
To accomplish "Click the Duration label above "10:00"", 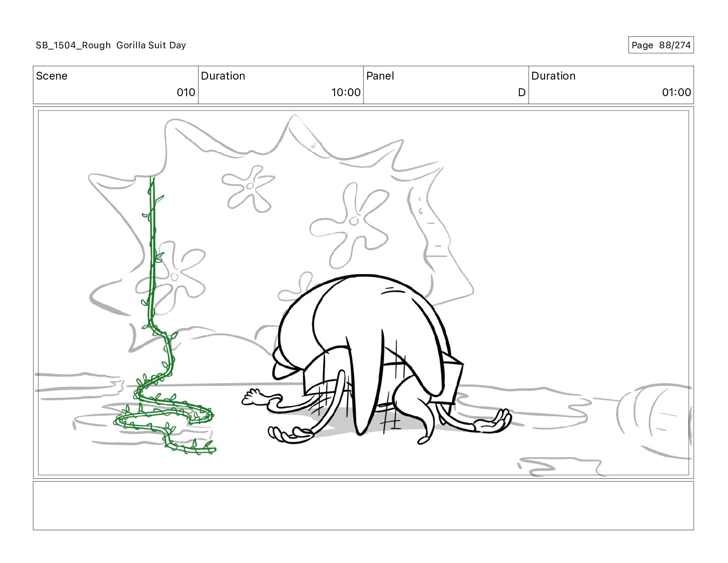I will point(223,76).
